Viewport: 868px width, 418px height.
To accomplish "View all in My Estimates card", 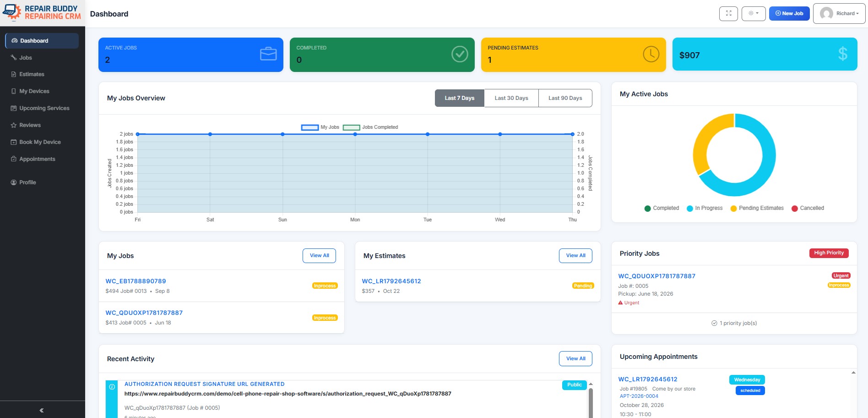I will click(575, 256).
